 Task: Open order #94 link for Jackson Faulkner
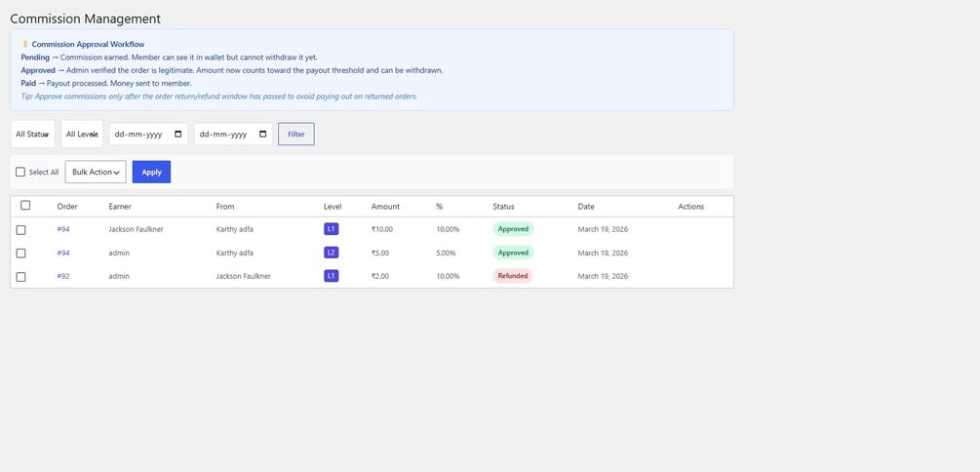pyautogui.click(x=63, y=229)
